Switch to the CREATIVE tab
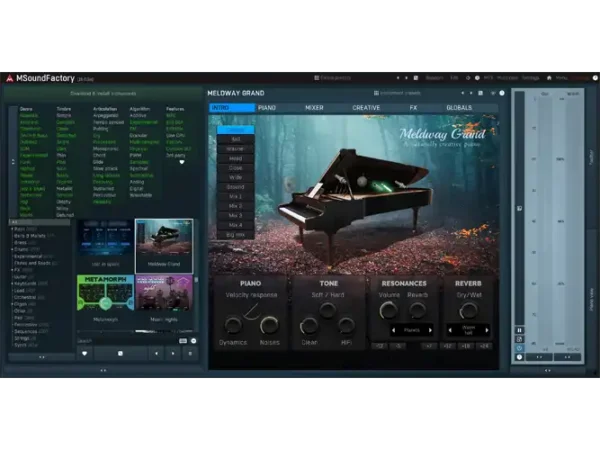This screenshot has height=450, width=600. tap(366, 108)
